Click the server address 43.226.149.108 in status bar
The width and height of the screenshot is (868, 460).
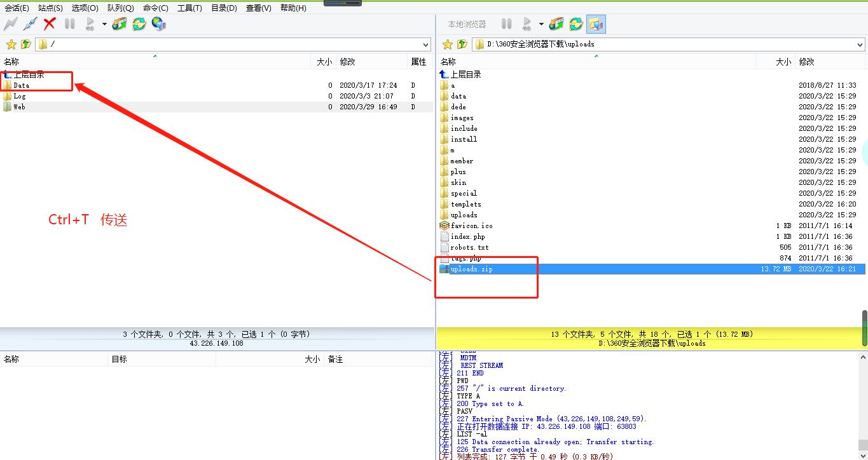click(x=216, y=343)
